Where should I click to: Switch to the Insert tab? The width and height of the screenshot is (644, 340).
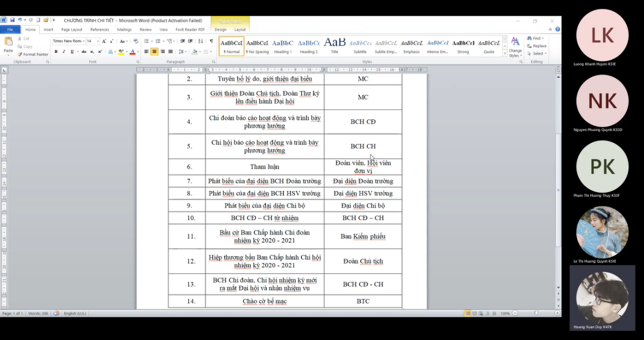48,29
